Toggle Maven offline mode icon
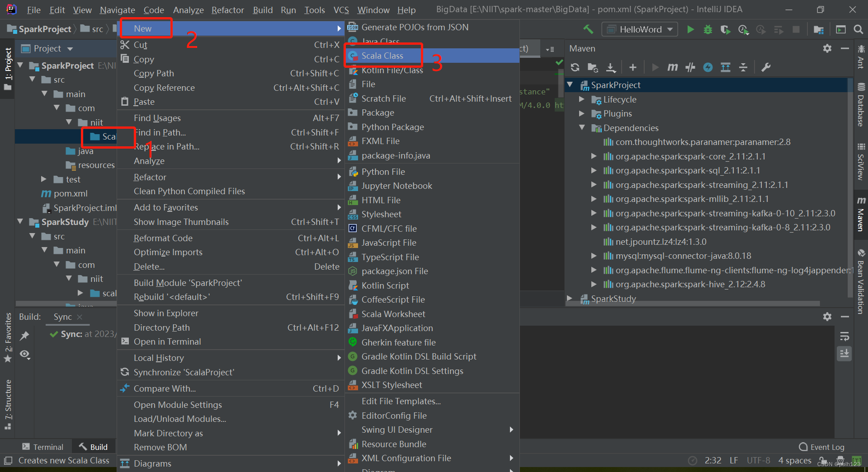868x472 pixels. (x=690, y=67)
